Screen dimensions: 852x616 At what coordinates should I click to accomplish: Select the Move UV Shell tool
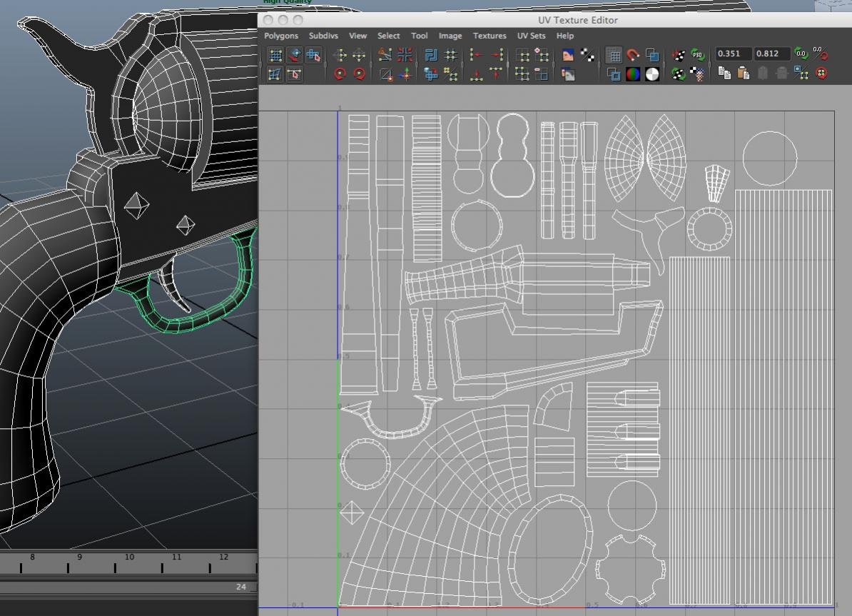pyautogui.click(x=314, y=56)
